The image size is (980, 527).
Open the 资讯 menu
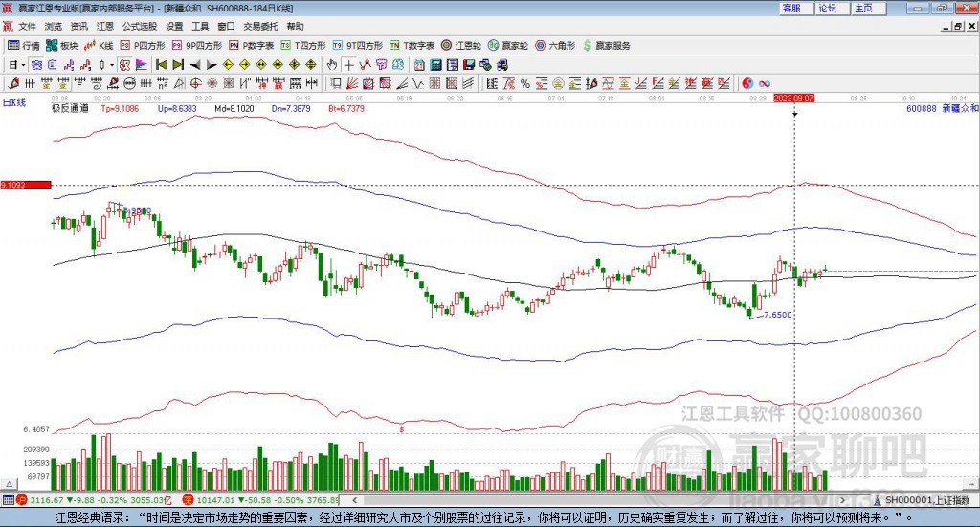78,26
